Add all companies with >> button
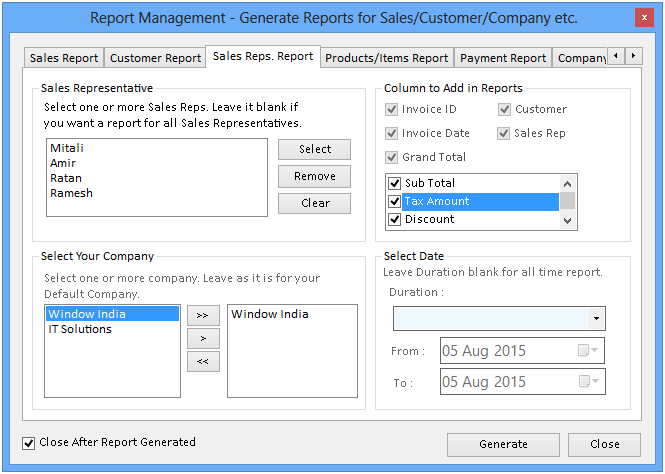The width and height of the screenshot is (665, 474). coord(203,315)
